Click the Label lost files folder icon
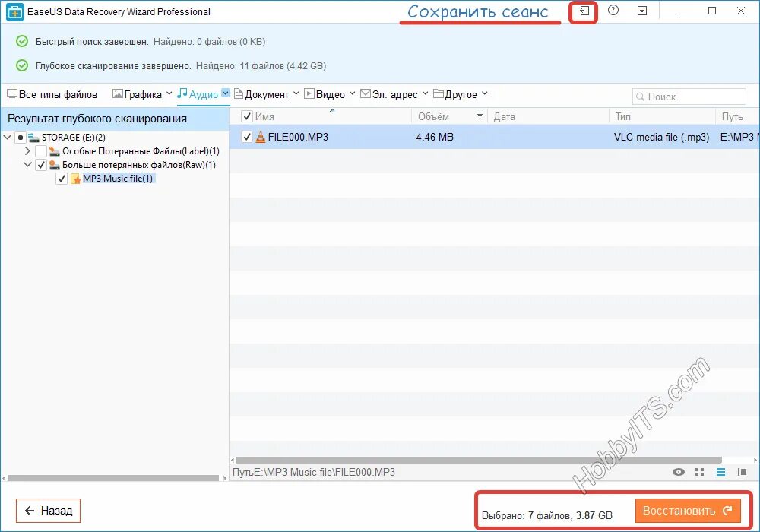The image size is (760, 532). 55,151
